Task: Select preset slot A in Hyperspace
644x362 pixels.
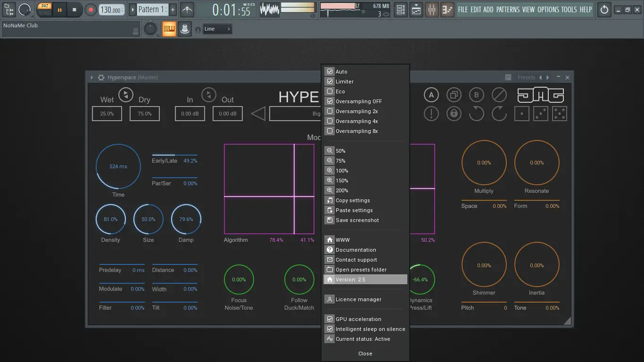Action: coord(431,95)
